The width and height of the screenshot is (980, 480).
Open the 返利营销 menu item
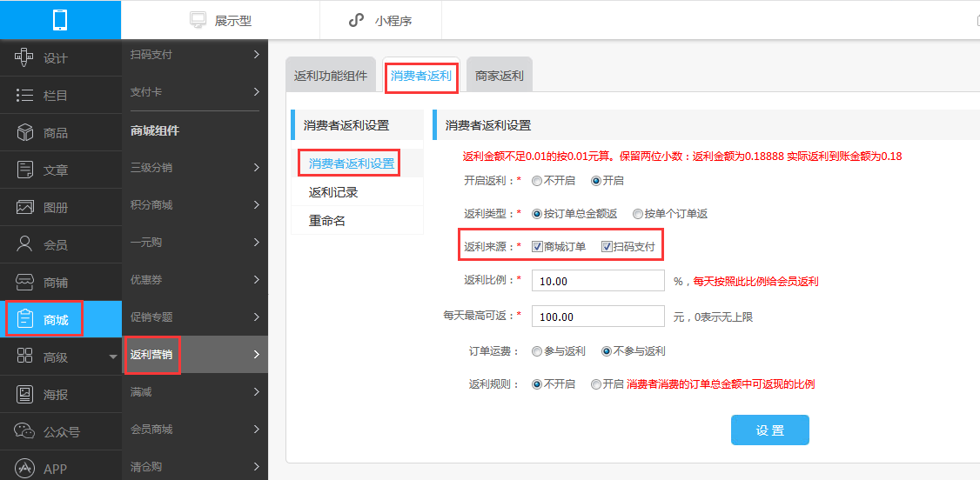[x=195, y=355]
